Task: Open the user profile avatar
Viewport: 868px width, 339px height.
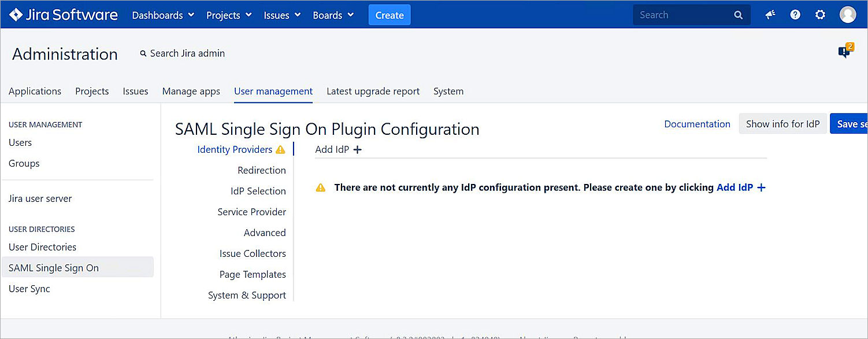Action: (847, 15)
